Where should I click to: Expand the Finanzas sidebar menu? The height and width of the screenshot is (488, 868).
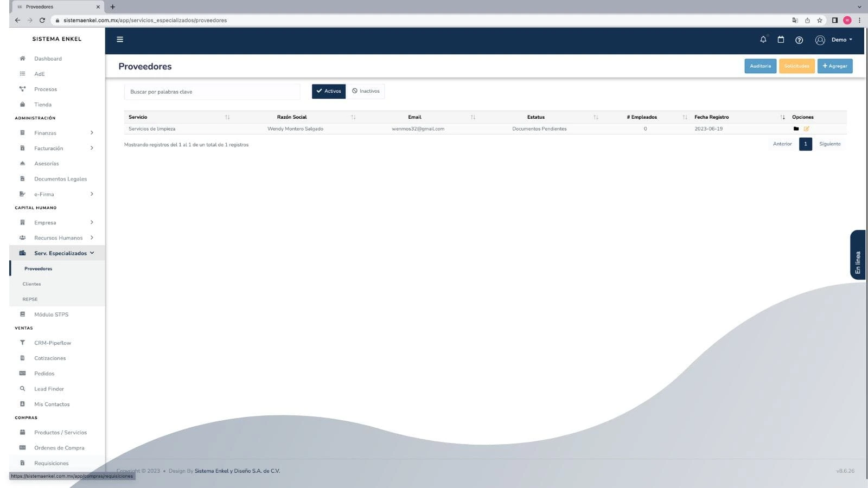57,133
